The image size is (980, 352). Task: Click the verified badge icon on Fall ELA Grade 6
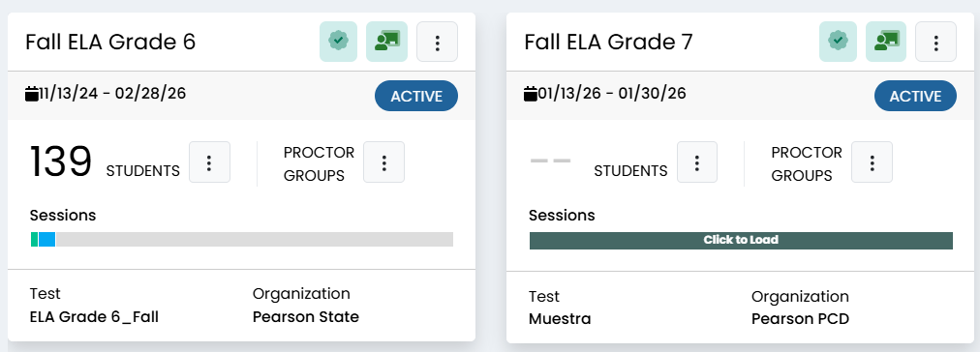point(338,42)
